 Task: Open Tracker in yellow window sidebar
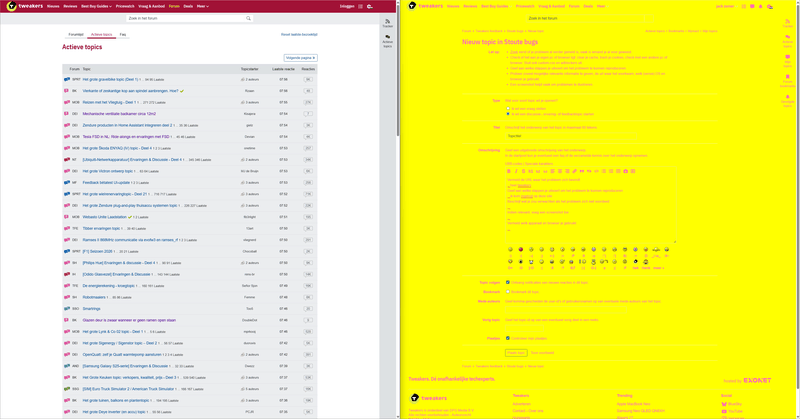coord(787,23)
